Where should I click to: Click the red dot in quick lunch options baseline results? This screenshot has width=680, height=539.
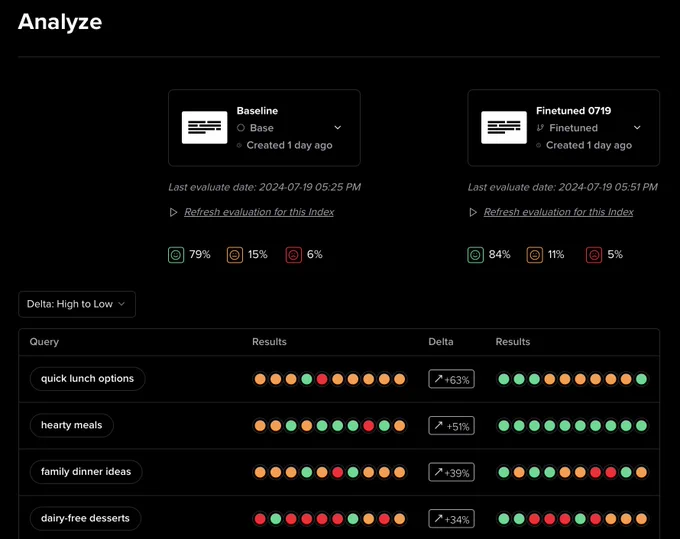click(x=322, y=379)
